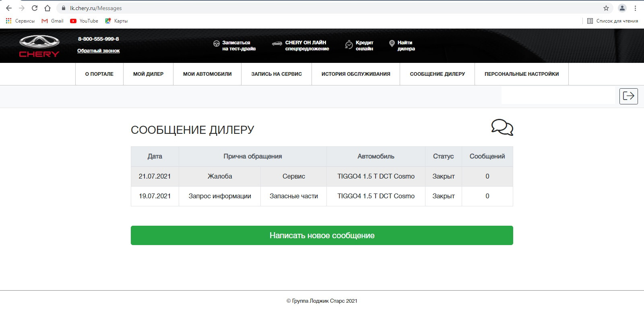Click the СООБЩЕНИЕ ДИЛЕРУ page heading
This screenshot has width=644, height=316.
192,130
